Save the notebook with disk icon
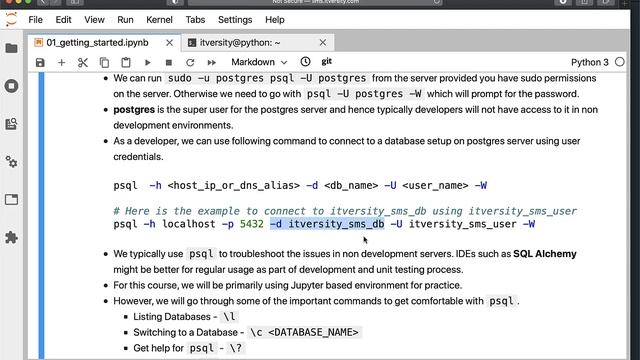Viewport: 640px width, 360px height. 40,62
